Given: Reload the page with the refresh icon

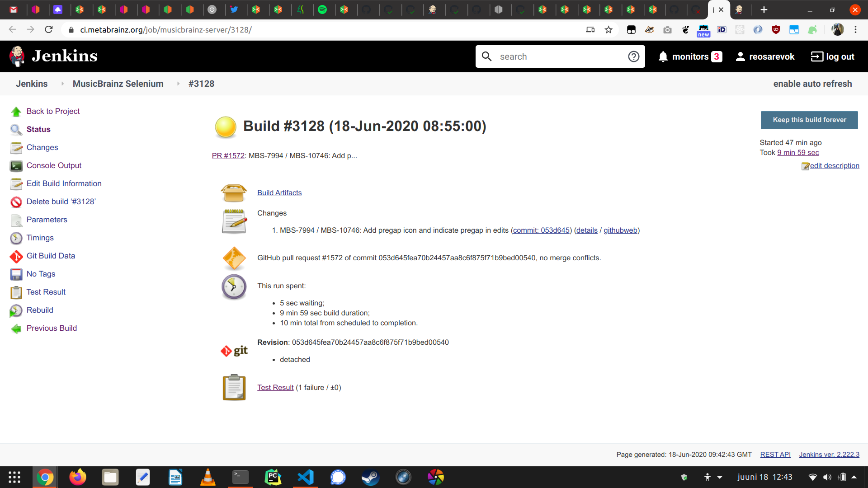Looking at the screenshot, I should click(49, 30).
